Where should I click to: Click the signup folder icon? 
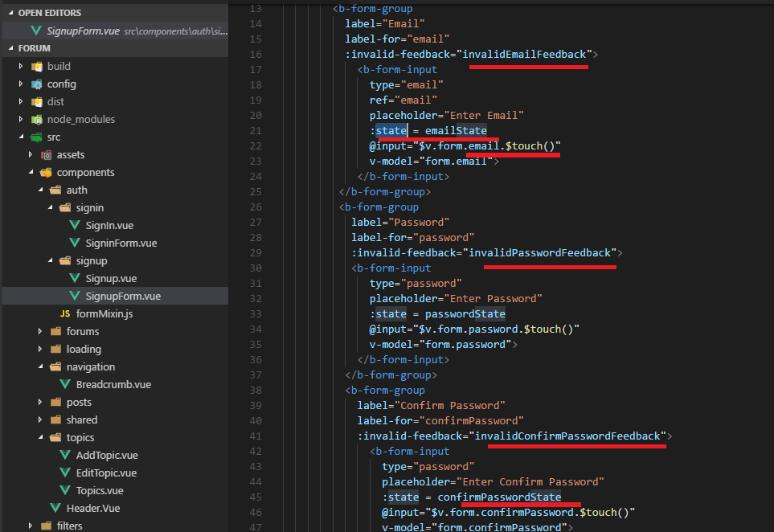coord(66,260)
